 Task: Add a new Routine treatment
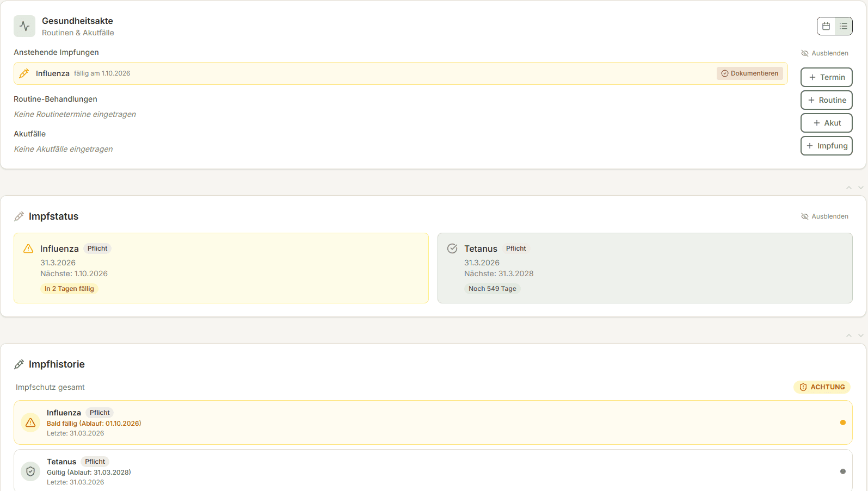826,100
